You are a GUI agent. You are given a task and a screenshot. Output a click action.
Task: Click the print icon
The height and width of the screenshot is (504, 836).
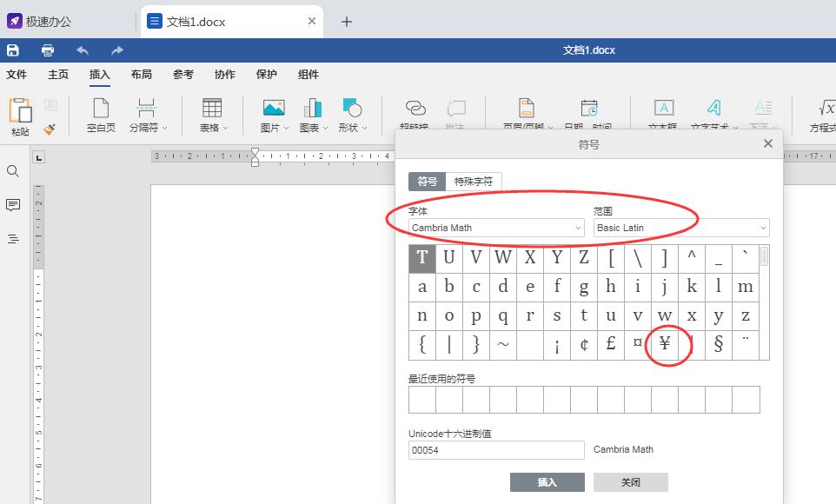point(48,50)
